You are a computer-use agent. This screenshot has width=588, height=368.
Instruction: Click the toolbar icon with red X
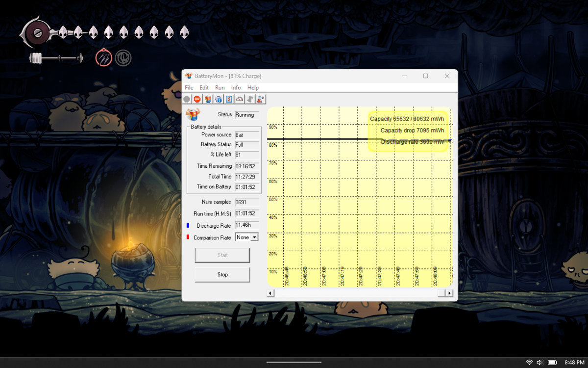pyautogui.click(x=261, y=99)
